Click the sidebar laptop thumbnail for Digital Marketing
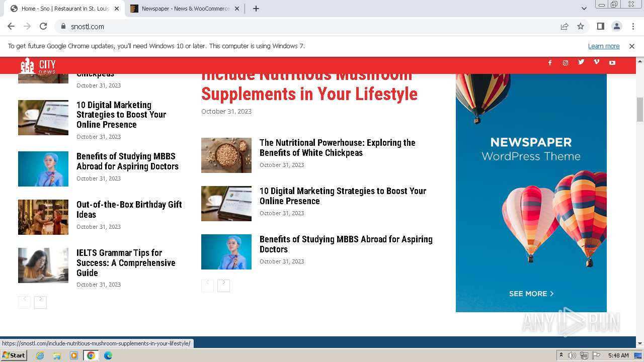The image size is (644, 362). point(43,118)
